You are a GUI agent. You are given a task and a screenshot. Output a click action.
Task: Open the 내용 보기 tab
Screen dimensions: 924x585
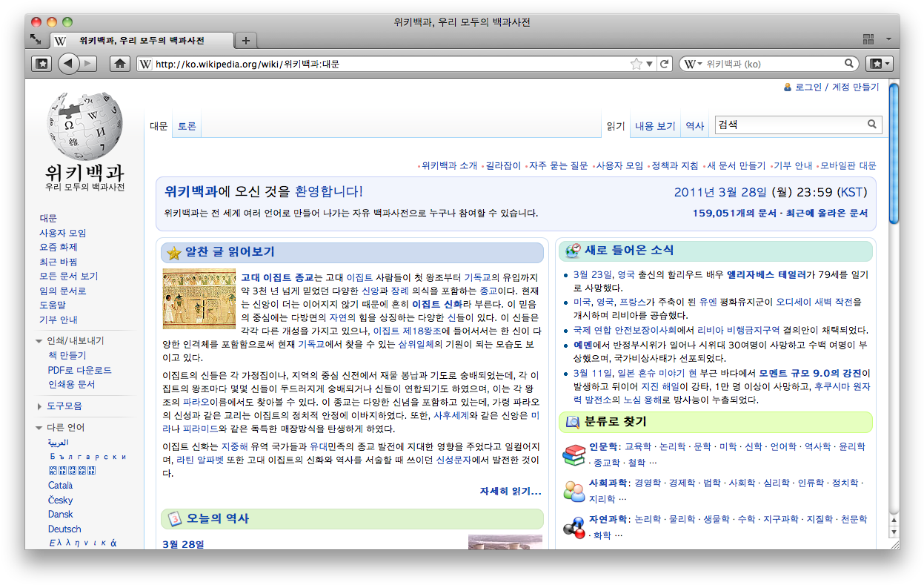[655, 126]
